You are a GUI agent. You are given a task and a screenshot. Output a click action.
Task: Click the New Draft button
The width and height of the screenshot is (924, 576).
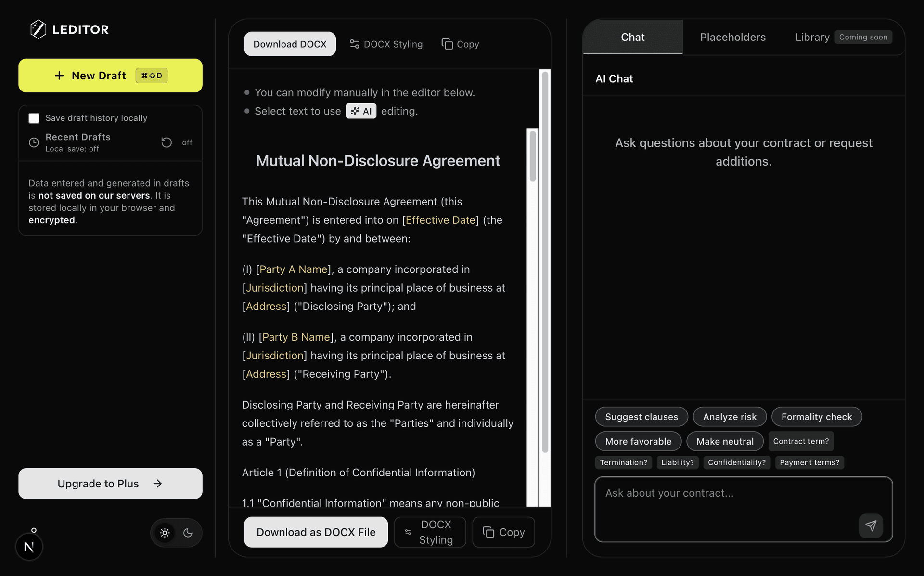coord(110,76)
